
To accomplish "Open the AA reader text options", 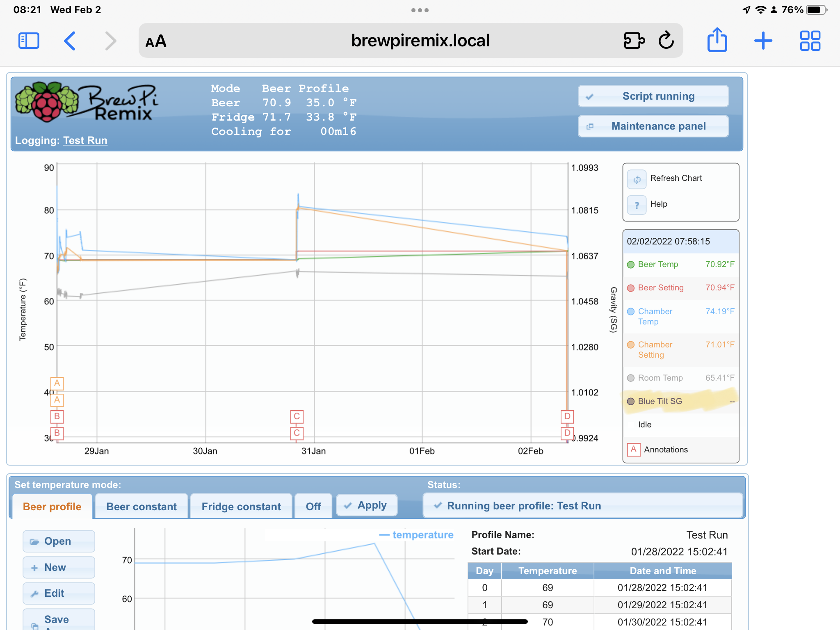I will coord(156,41).
